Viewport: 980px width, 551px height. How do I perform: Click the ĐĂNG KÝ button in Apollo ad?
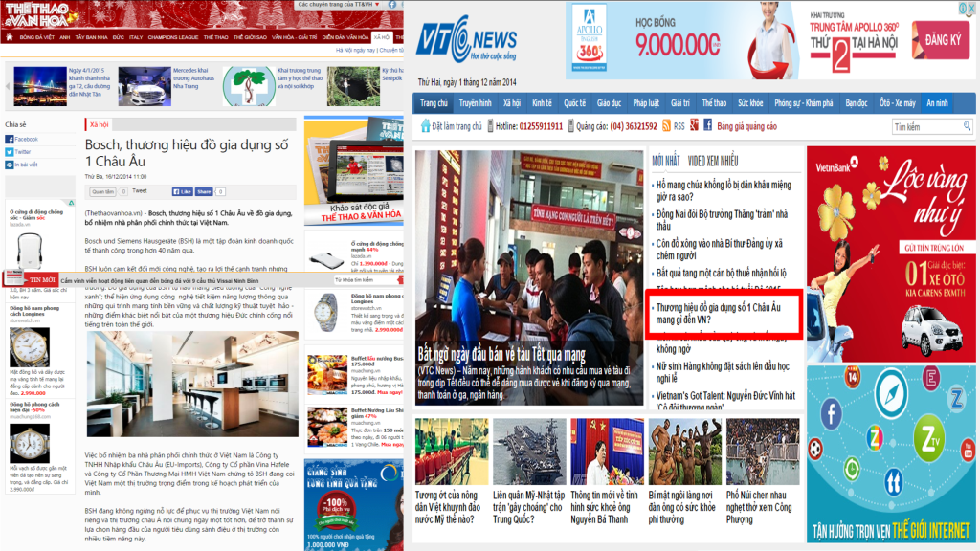[x=942, y=40]
